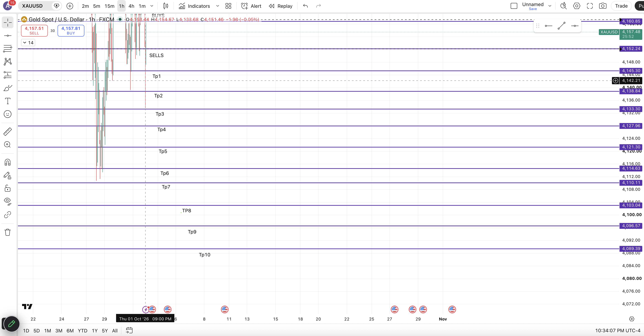Select the 3M date range
Screen dimensions: 644x336
pyautogui.click(x=59, y=330)
